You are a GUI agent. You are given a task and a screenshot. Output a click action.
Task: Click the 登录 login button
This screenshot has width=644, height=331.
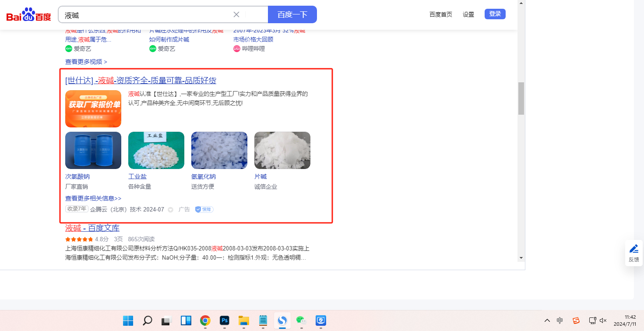coord(495,14)
